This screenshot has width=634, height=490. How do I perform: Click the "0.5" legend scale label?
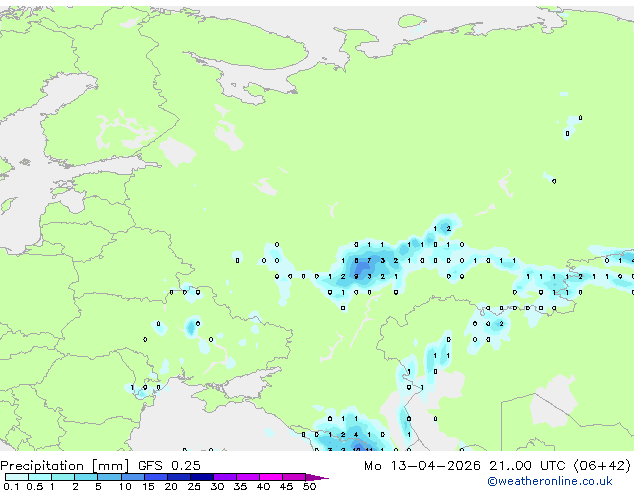tap(34, 486)
